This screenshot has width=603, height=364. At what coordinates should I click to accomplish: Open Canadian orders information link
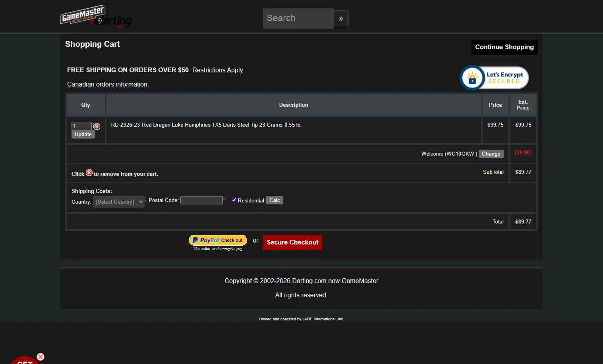point(108,84)
